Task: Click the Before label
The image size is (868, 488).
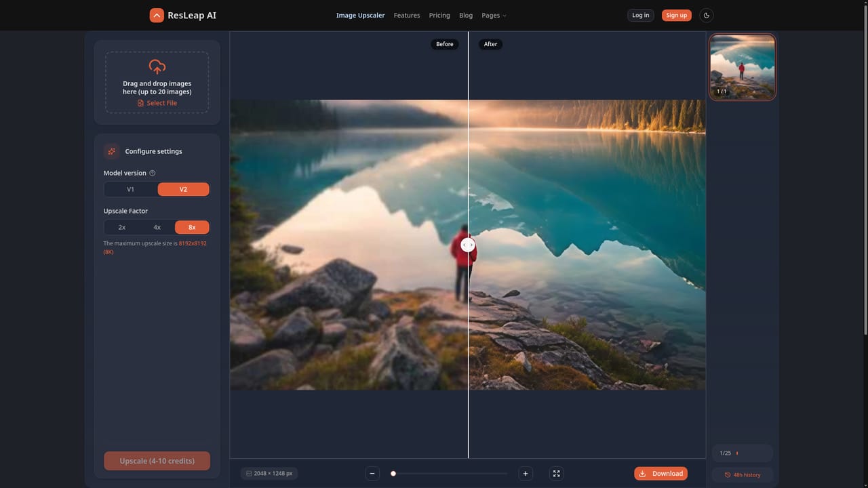Action: click(445, 44)
